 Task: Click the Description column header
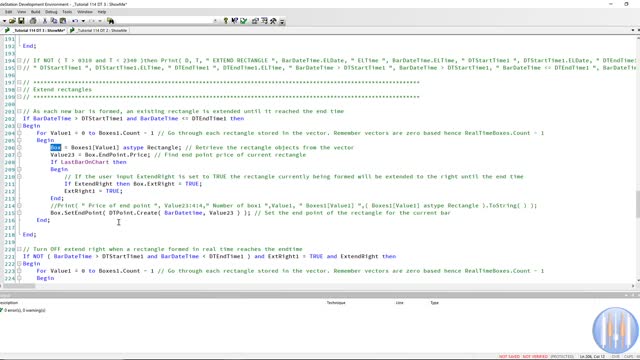9,302
